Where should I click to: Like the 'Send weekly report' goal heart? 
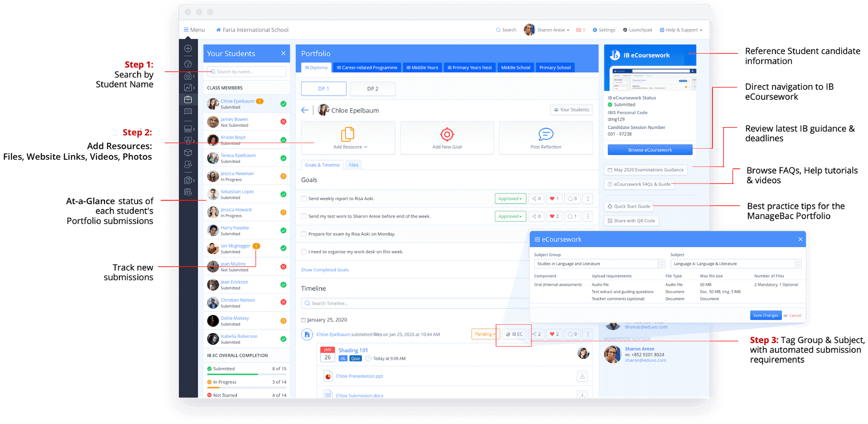(554, 199)
